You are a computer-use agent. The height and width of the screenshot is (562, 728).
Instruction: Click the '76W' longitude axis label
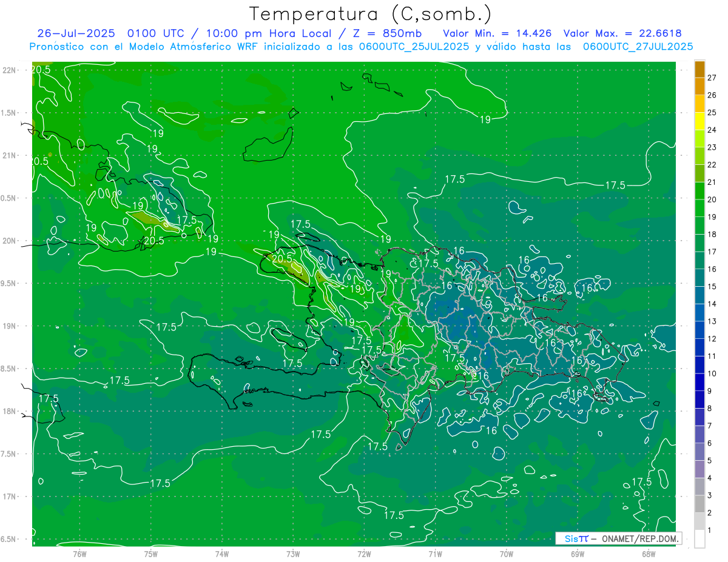point(79,555)
